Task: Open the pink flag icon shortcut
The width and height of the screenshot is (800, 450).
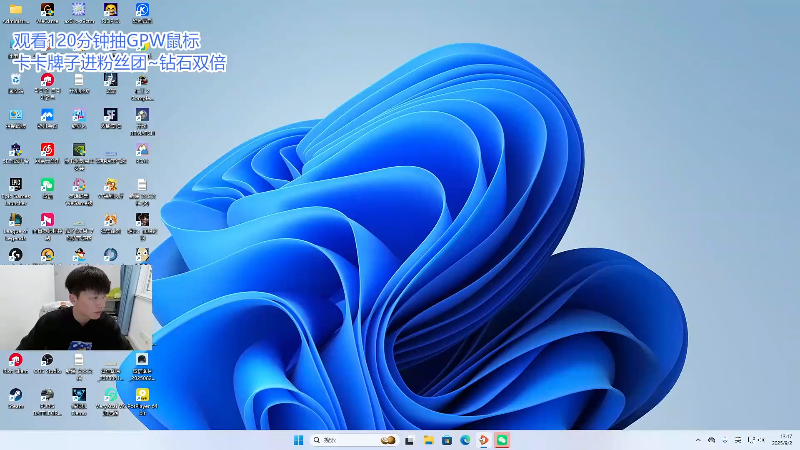Action: [47, 220]
